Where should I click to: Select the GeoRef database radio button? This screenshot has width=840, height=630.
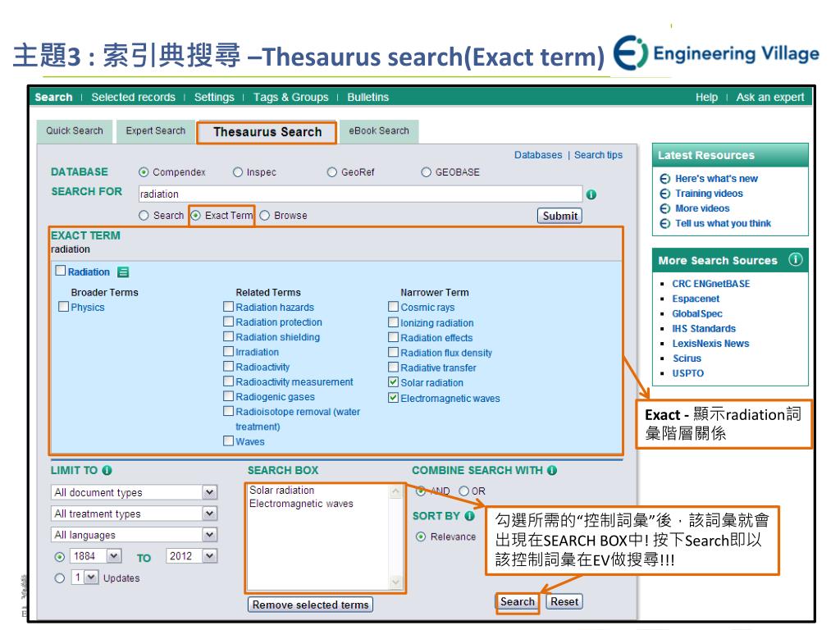[x=332, y=172]
